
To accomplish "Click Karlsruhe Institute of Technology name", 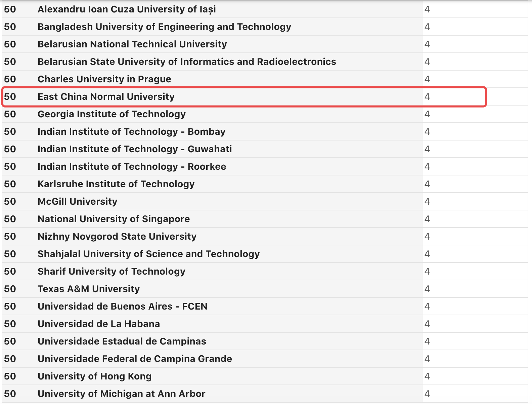I will pos(116,184).
